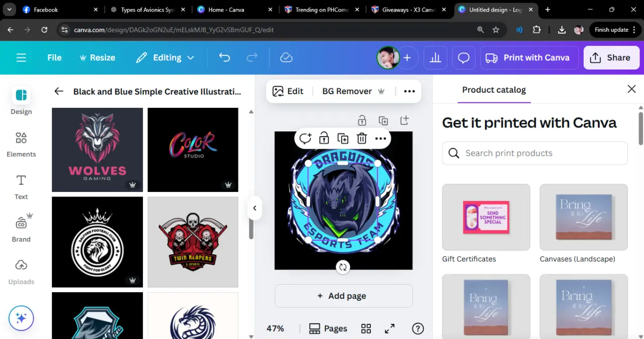Open the Uploads sidebar panel
This screenshot has width=644, height=339.
click(x=21, y=272)
